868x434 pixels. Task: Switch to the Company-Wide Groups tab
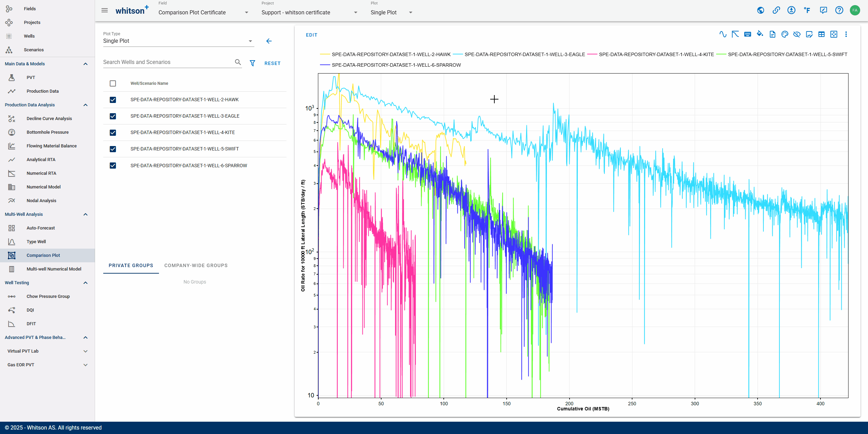point(196,265)
